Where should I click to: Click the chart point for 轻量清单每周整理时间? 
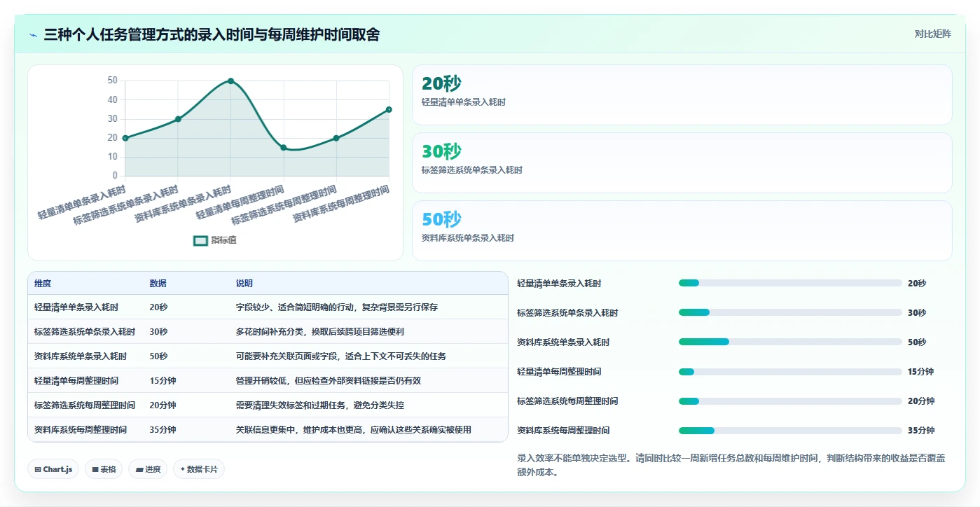[x=284, y=148]
